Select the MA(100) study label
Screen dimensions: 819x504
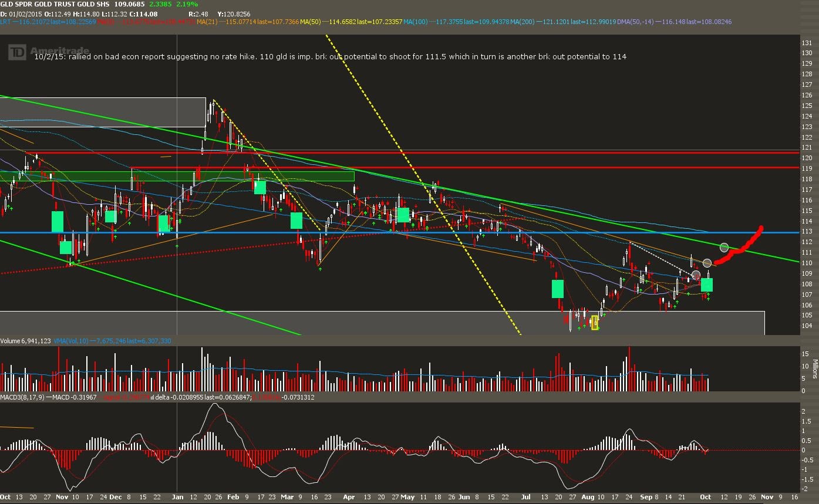coord(416,22)
